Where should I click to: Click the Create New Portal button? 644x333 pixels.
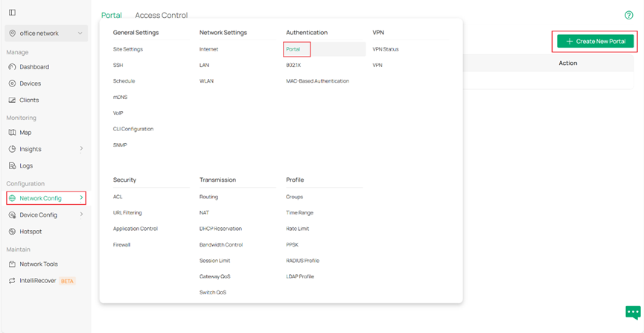[595, 42]
